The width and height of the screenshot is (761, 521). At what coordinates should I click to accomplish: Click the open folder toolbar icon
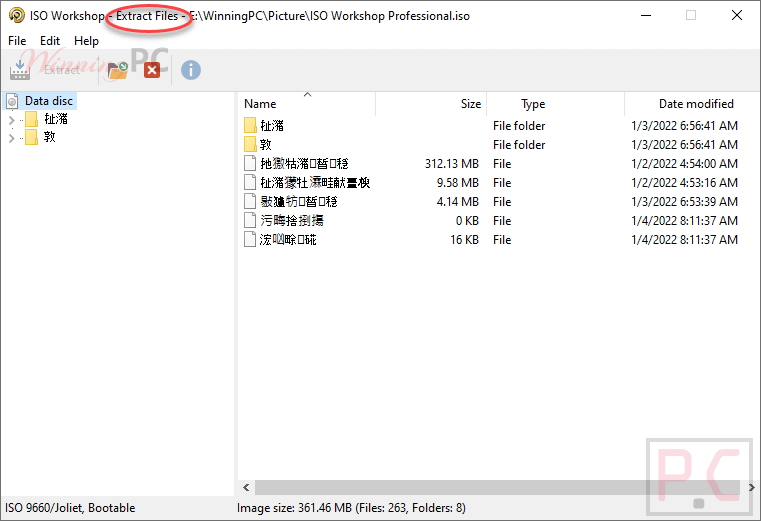click(x=118, y=70)
